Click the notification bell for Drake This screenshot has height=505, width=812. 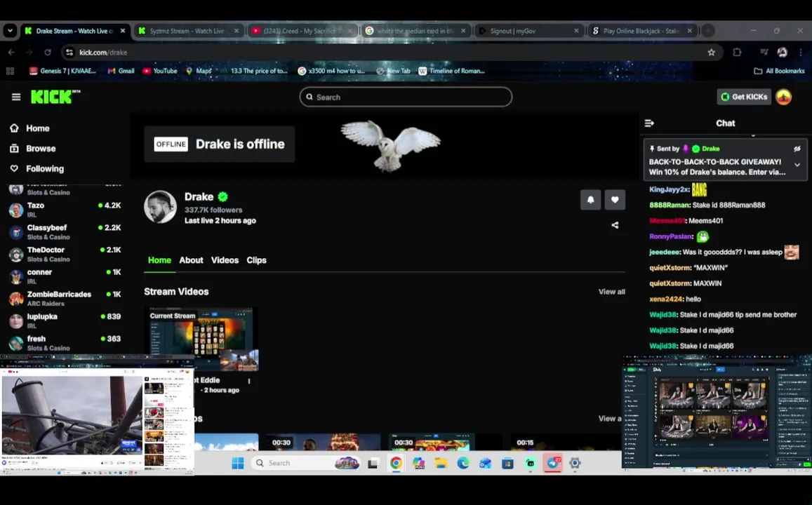[x=590, y=200]
